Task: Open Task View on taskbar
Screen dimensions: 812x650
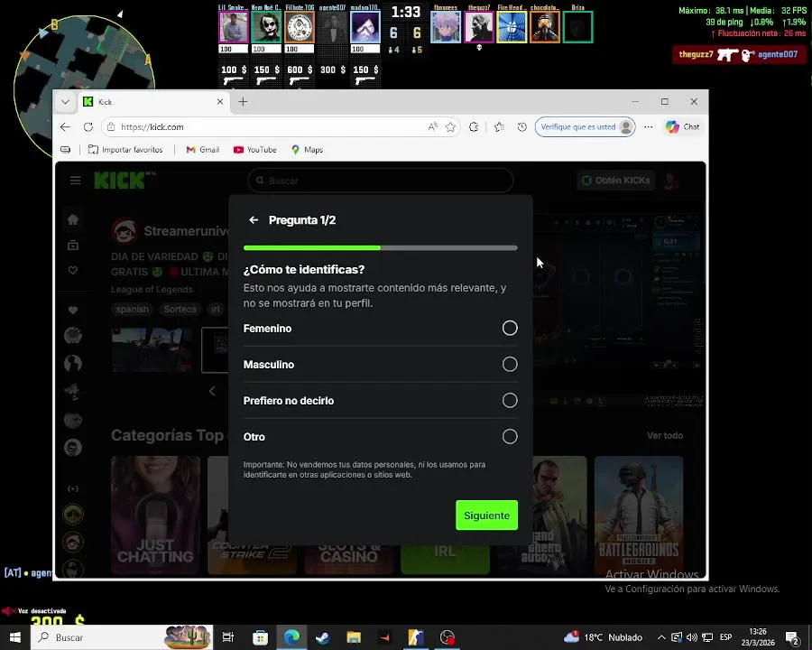Action: pyautogui.click(x=228, y=637)
